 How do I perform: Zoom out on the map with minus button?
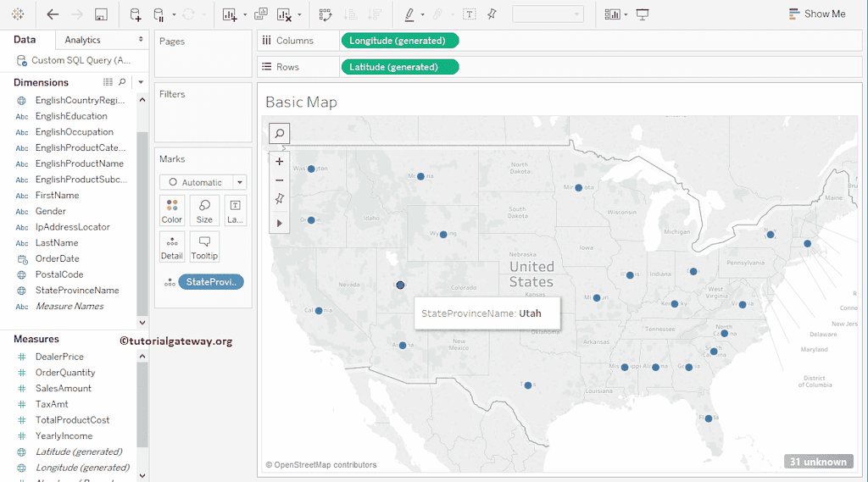tap(280, 180)
